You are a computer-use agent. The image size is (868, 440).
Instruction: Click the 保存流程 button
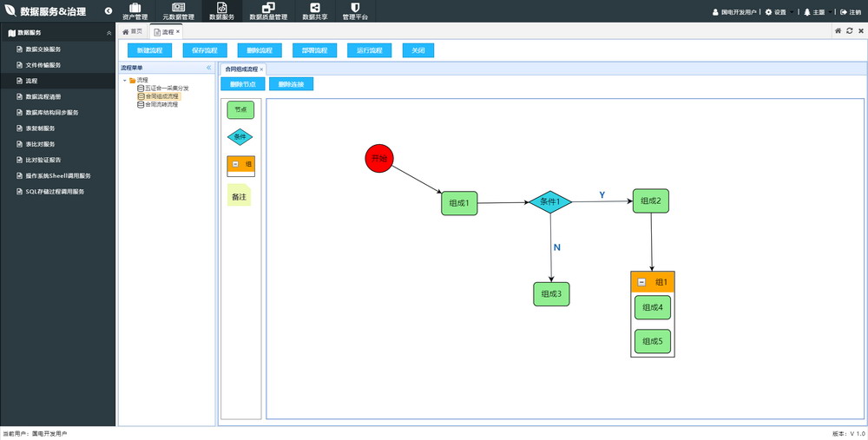(x=204, y=50)
